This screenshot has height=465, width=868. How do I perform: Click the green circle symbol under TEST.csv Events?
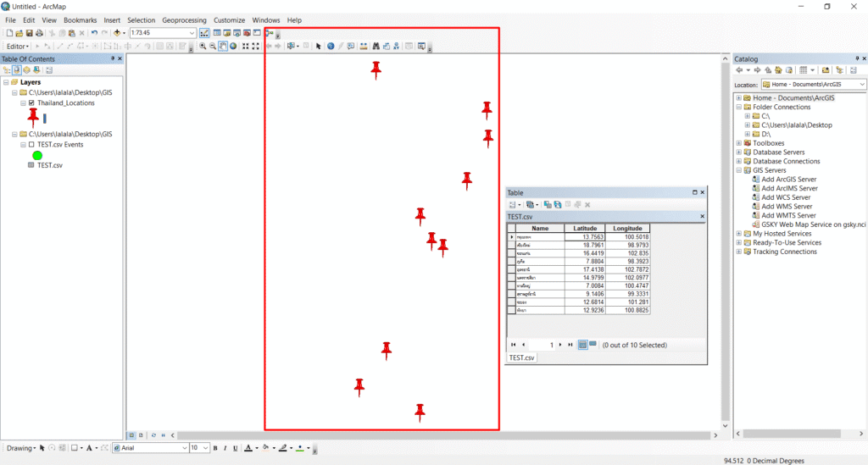37,155
